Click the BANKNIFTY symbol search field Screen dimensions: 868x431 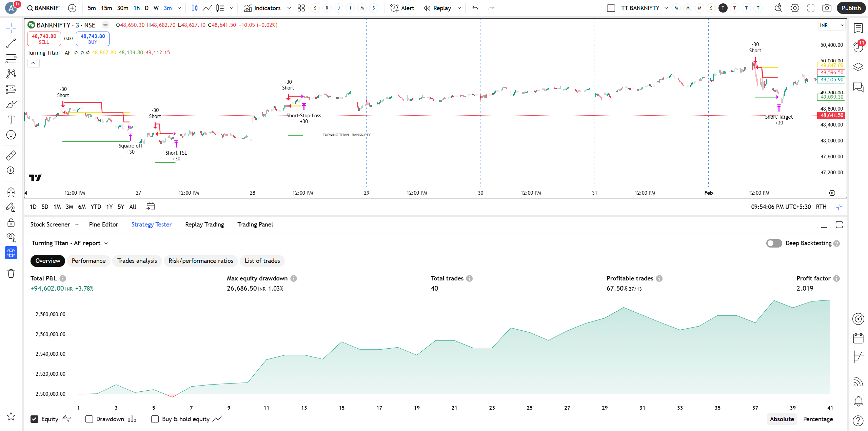click(44, 8)
